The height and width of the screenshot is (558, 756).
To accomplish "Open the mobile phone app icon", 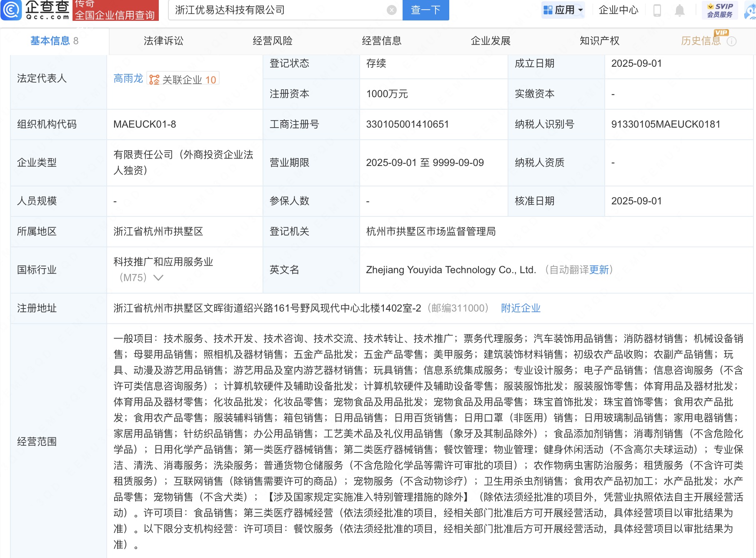I will 657,10.
